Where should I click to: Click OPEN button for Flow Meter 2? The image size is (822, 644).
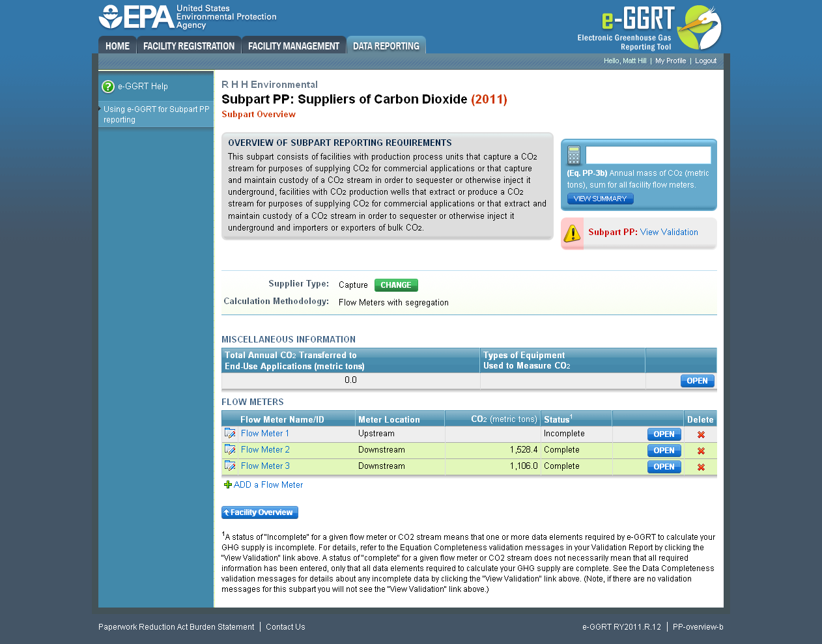point(664,451)
